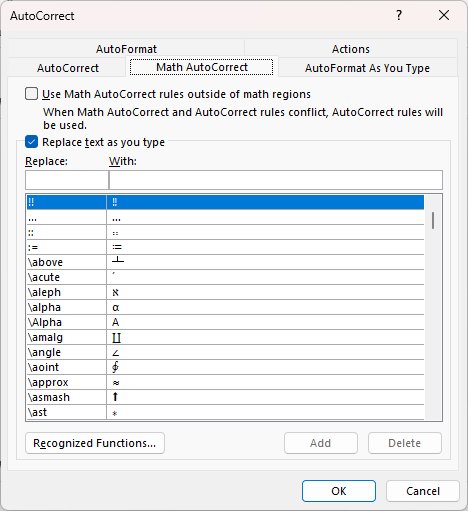Open AutoFormat As You Type tab
This screenshot has width=468, height=511.
[x=367, y=68]
